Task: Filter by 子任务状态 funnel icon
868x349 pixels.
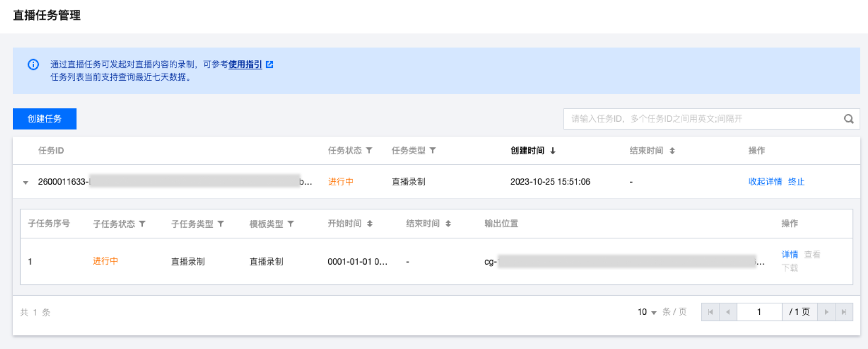Action: 142,224
